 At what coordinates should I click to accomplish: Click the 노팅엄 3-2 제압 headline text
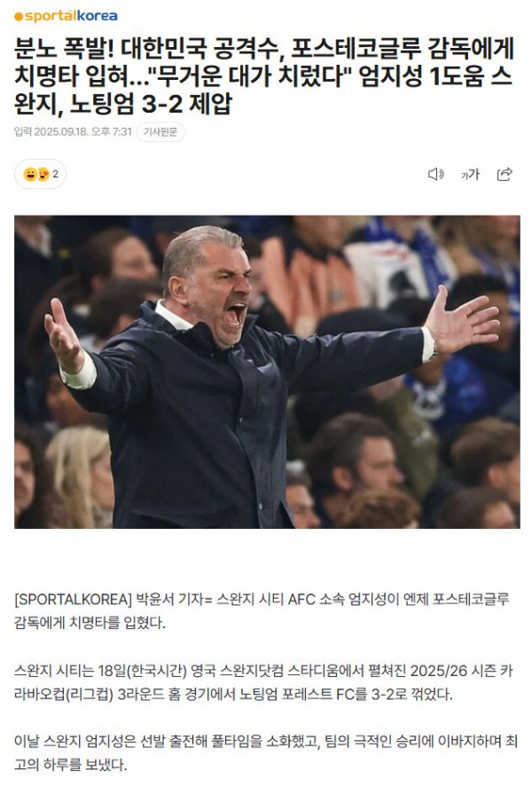(151, 104)
